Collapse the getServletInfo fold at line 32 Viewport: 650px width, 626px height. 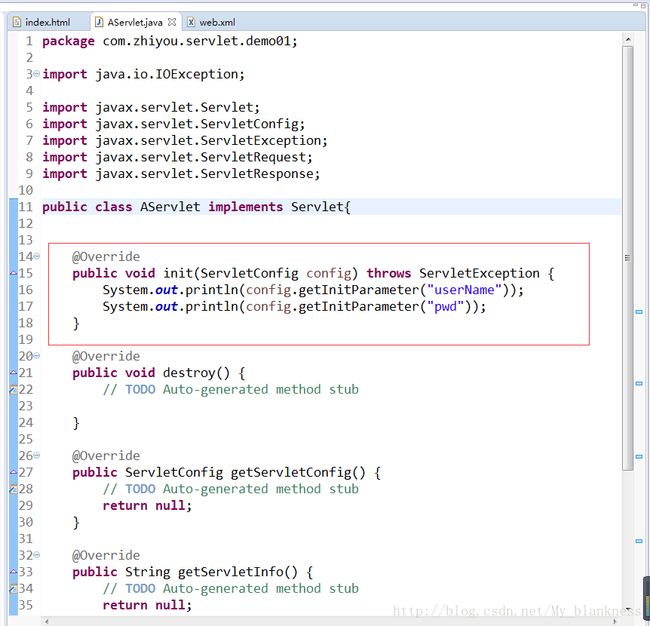[x=36, y=555]
